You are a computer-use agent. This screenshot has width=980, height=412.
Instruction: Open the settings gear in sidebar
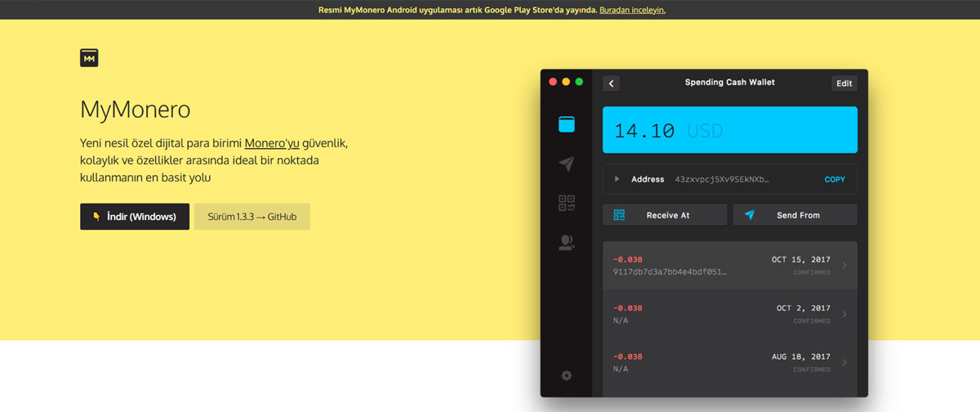coord(566,375)
